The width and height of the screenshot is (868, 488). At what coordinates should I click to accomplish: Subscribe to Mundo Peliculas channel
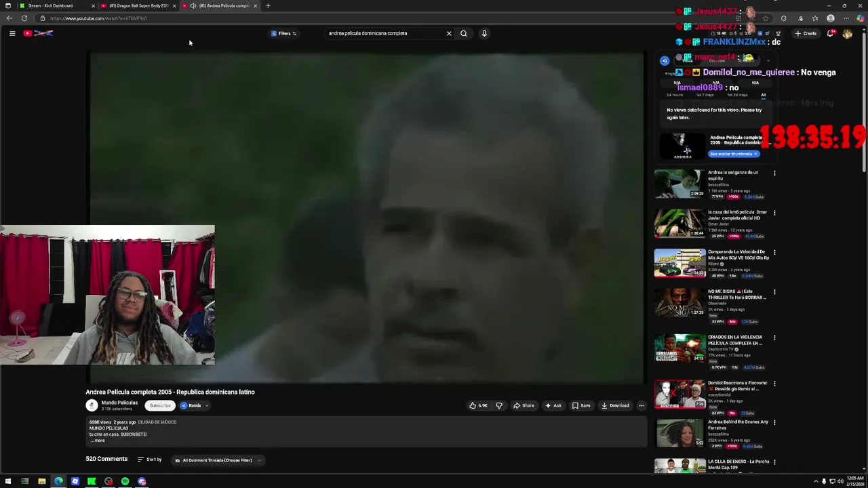point(160,405)
